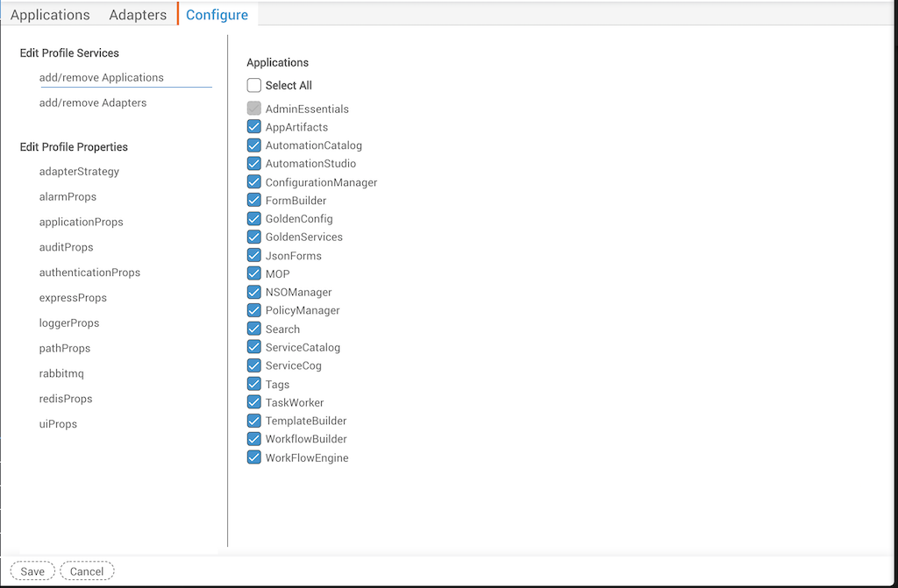This screenshot has width=898, height=588.
Task: Uncheck the AppArtifacts checkbox
Action: click(x=254, y=127)
